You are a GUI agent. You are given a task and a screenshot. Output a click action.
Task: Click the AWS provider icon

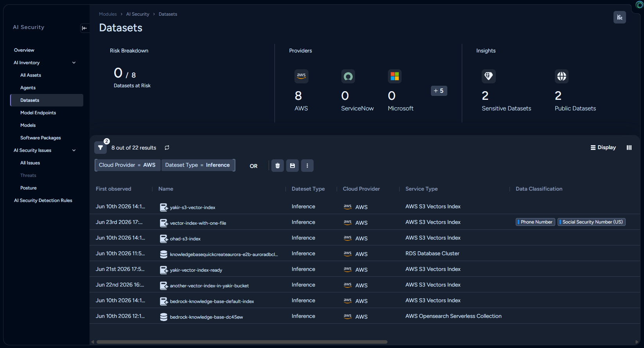(301, 76)
